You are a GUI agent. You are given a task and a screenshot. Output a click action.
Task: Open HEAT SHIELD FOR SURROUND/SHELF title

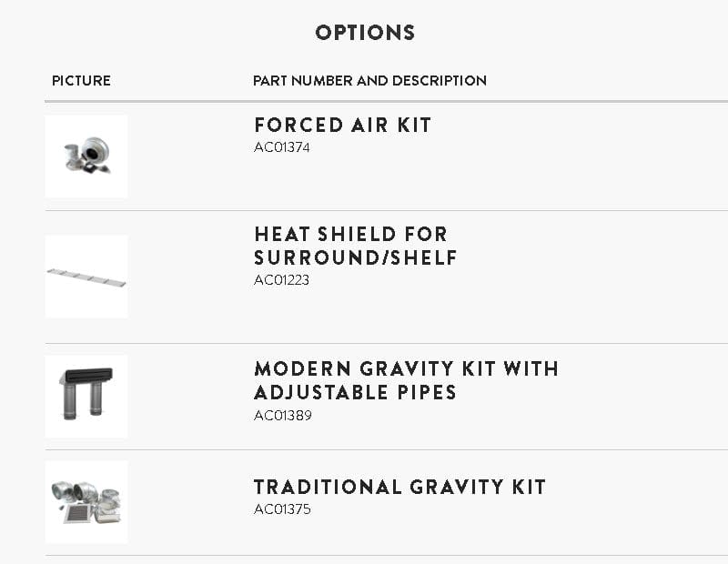point(356,246)
